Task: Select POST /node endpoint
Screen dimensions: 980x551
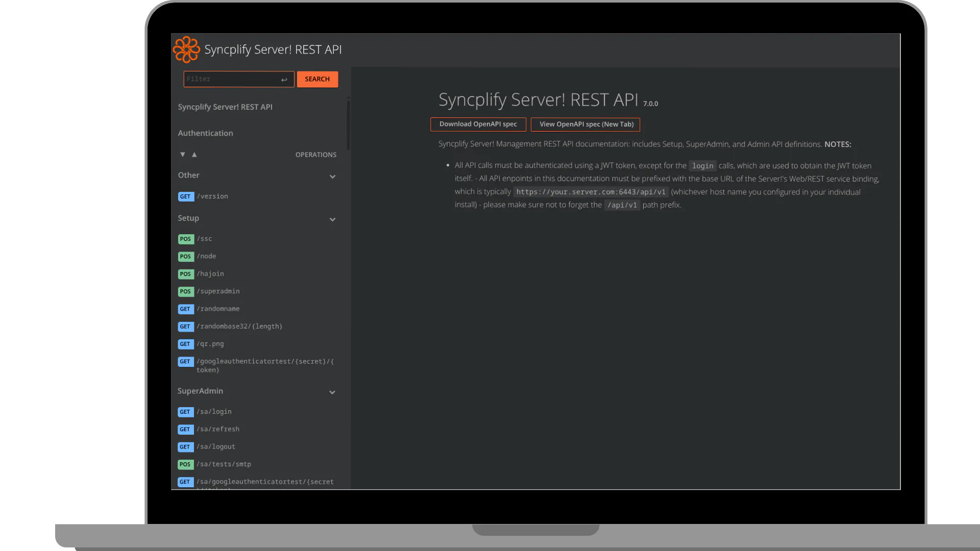Action: (x=197, y=256)
